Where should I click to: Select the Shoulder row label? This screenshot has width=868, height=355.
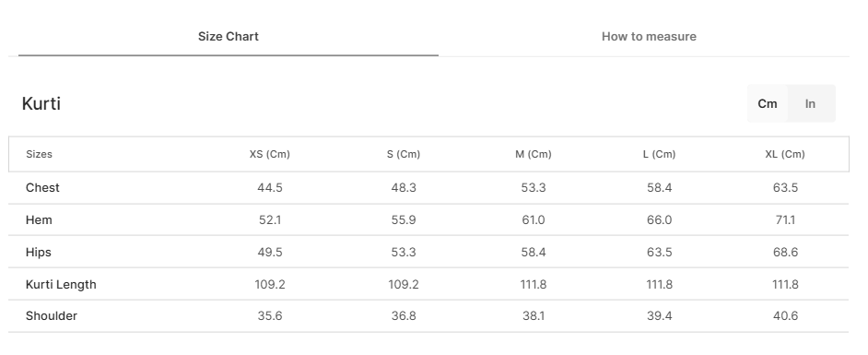coord(52,315)
